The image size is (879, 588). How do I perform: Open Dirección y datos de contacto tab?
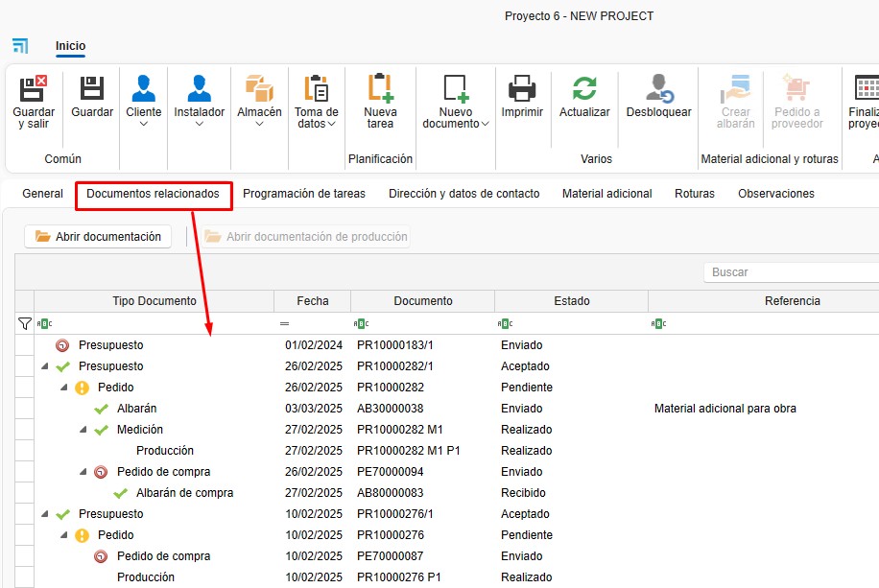464,194
